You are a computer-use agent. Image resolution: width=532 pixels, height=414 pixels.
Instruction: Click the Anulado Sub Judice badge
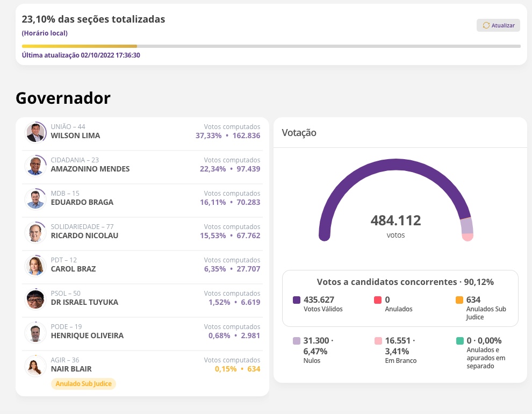[83, 383]
